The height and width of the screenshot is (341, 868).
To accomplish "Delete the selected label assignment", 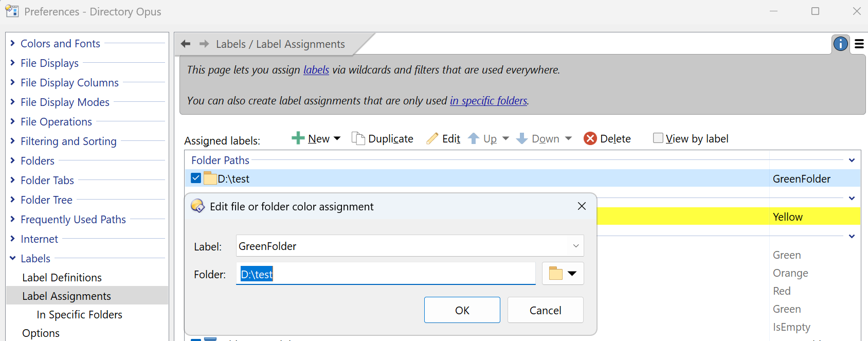I will click(x=607, y=139).
